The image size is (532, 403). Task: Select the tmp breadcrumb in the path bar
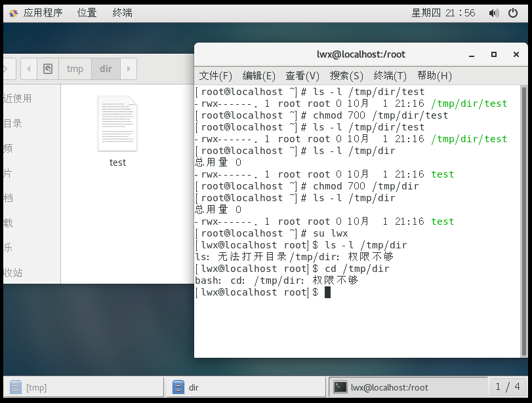pos(74,68)
